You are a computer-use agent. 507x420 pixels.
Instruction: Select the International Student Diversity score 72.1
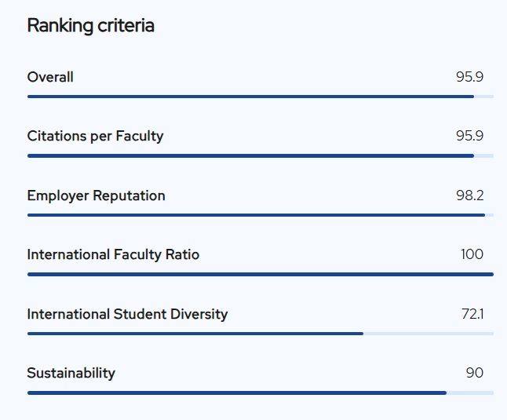[x=472, y=314]
